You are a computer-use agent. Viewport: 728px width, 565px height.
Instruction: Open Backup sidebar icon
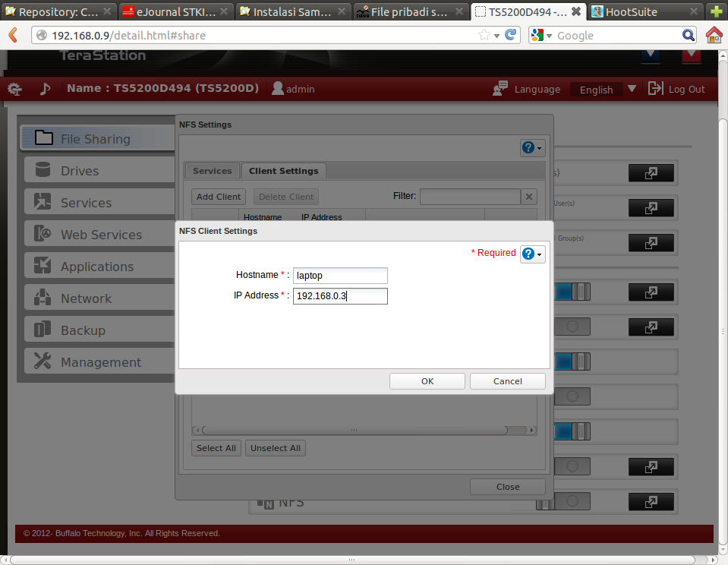tap(43, 330)
